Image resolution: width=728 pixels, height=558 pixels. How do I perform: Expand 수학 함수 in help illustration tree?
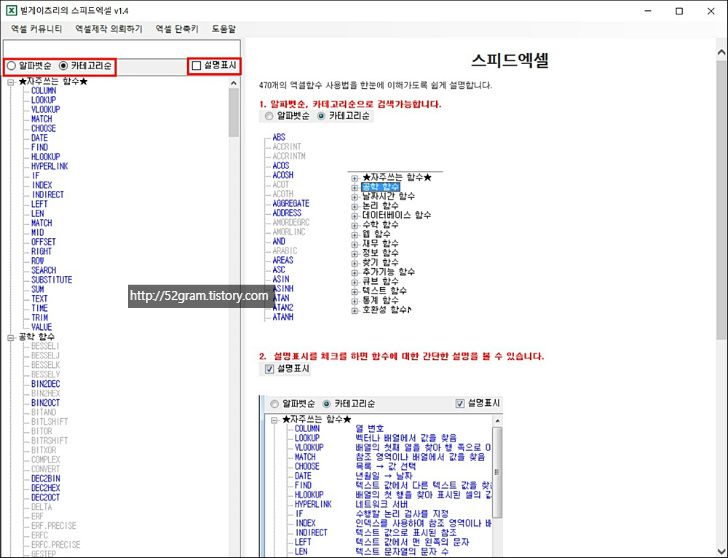(355, 226)
